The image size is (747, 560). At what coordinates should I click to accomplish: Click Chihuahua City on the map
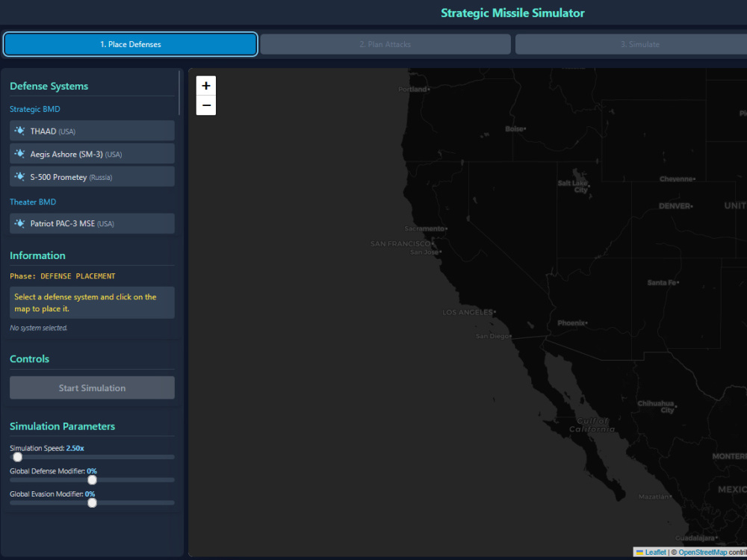(657, 407)
